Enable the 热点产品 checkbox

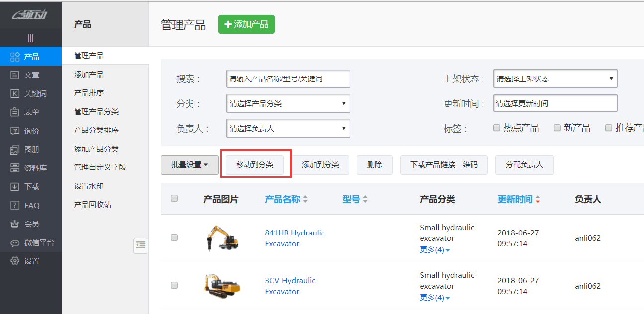(x=497, y=128)
